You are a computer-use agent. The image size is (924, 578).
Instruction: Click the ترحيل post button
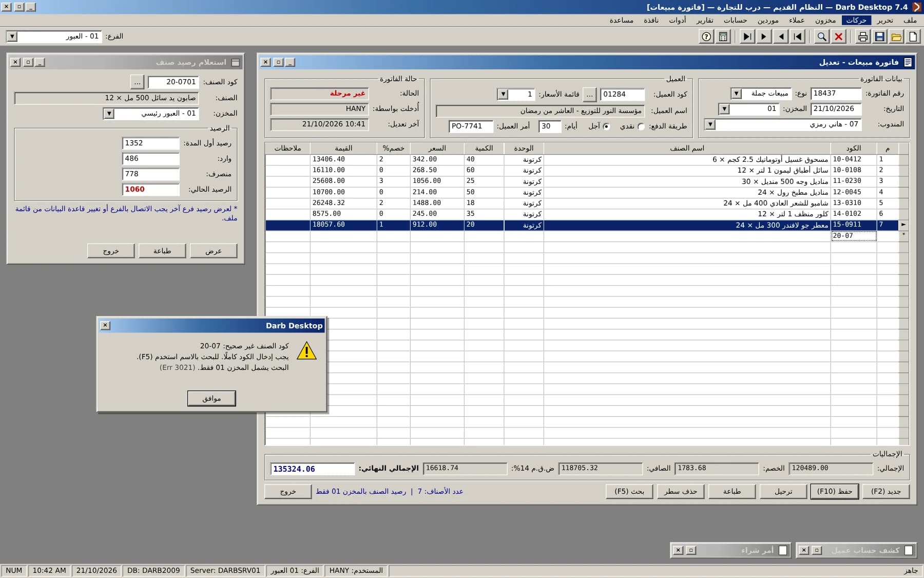click(x=783, y=492)
